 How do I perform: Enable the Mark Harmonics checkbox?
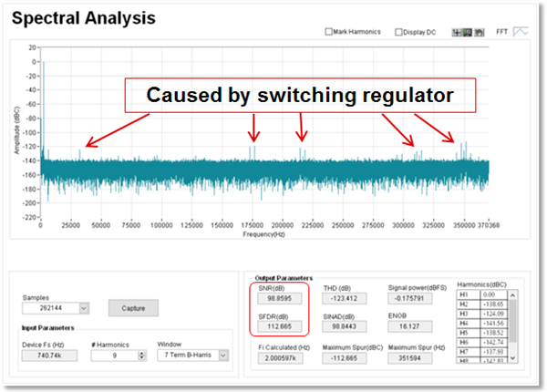coord(330,33)
